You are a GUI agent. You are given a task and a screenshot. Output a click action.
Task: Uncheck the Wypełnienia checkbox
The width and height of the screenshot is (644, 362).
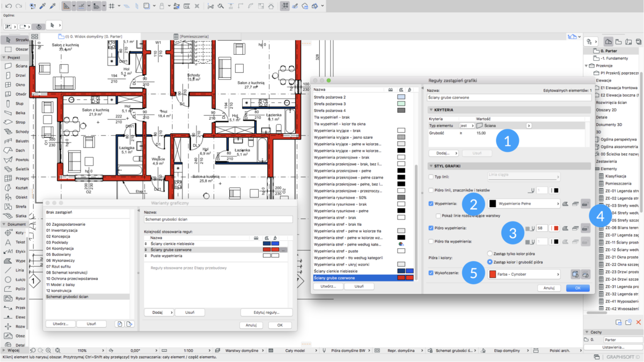[x=431, y=204]
